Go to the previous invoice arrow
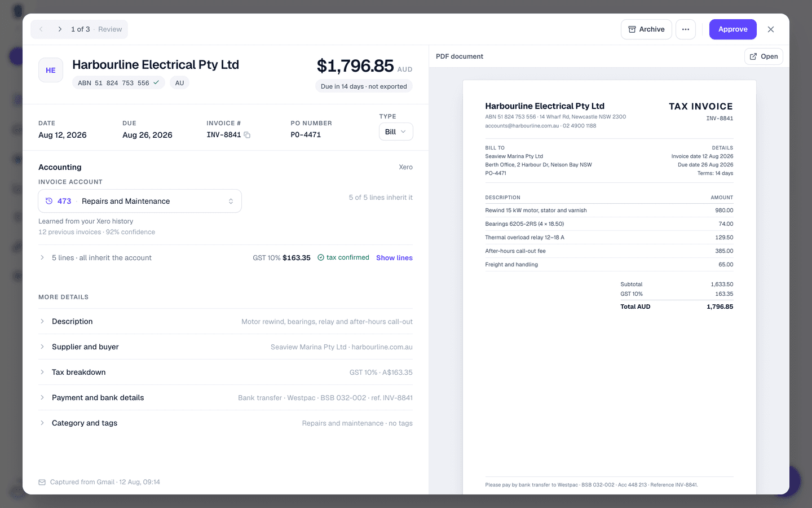 [41, 29]
